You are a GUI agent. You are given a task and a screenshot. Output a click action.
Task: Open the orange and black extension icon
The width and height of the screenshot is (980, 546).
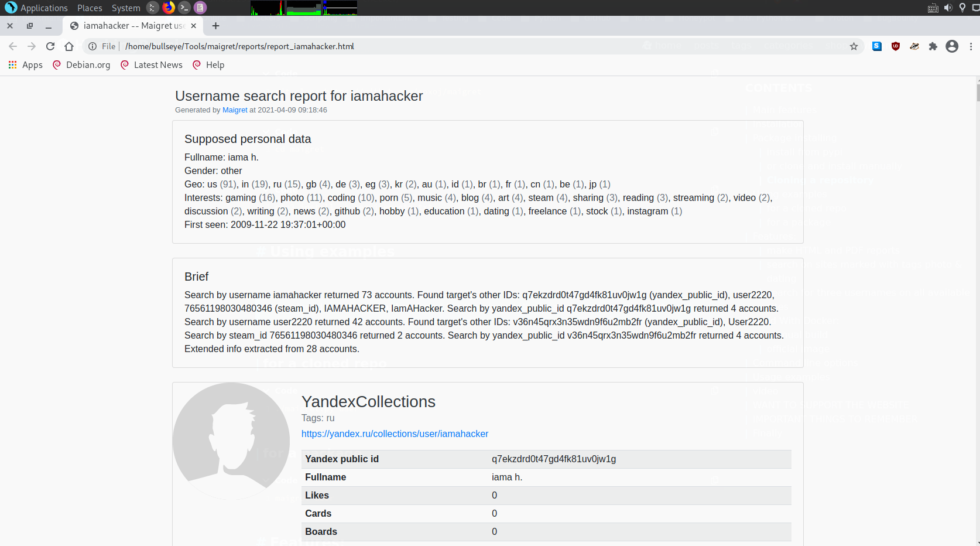(x=914, y=46)
